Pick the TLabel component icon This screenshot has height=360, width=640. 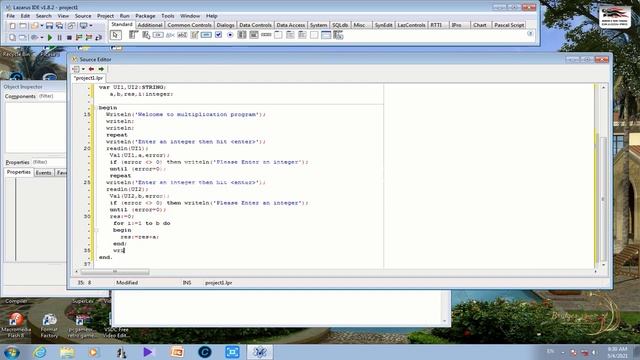tap(170, 35)
